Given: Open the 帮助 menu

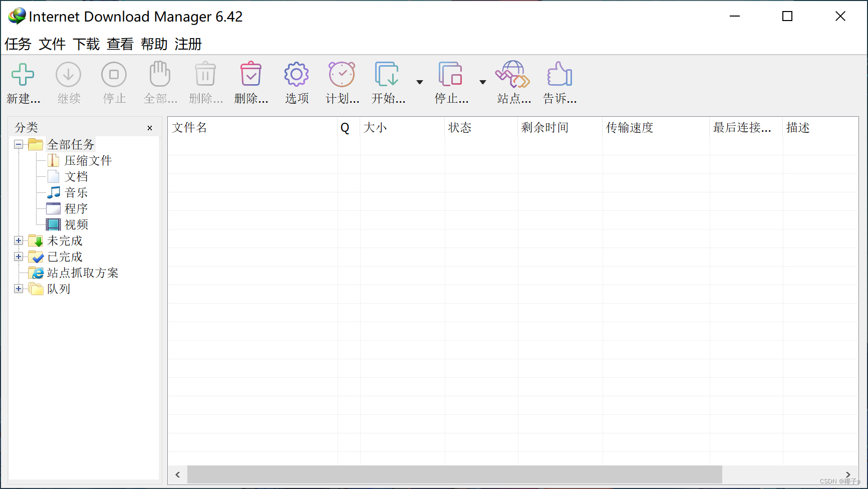Looking at the screenshot, I should tap(154, 44).
